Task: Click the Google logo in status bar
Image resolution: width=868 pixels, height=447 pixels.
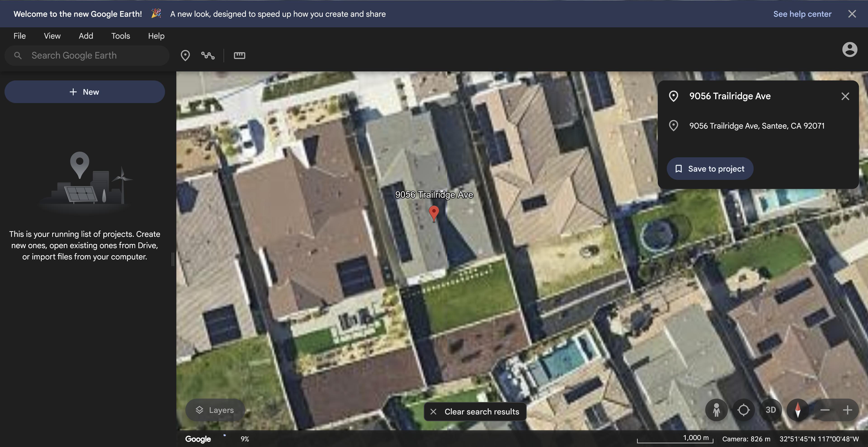Action: pyautogui.click(x=198, y=439)
